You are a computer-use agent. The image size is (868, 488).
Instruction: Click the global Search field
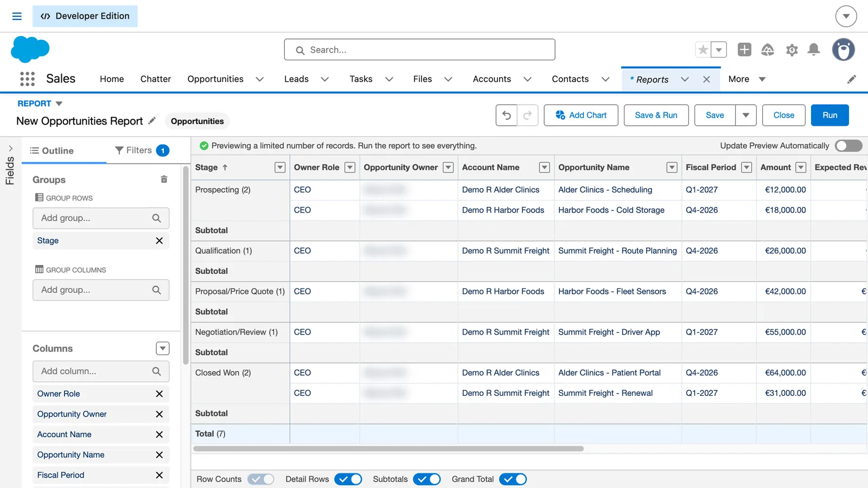[419, 50]
